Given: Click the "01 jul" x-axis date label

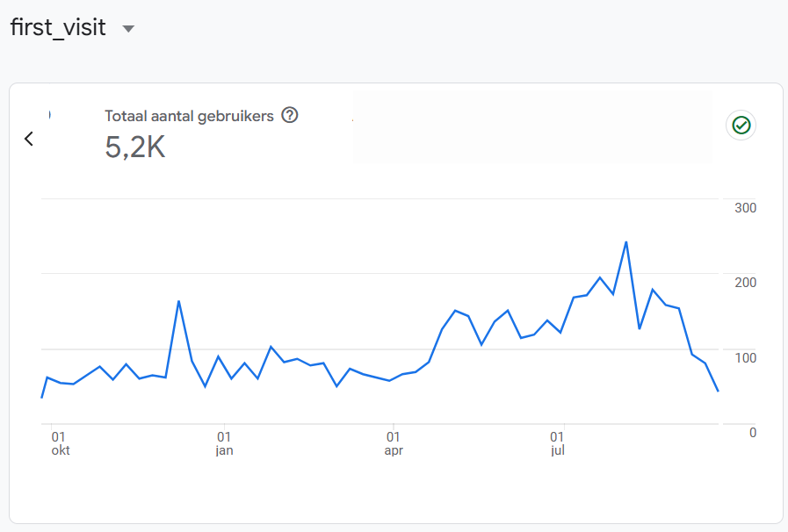Looking at the screenshot, I should (x=557, y=443).
